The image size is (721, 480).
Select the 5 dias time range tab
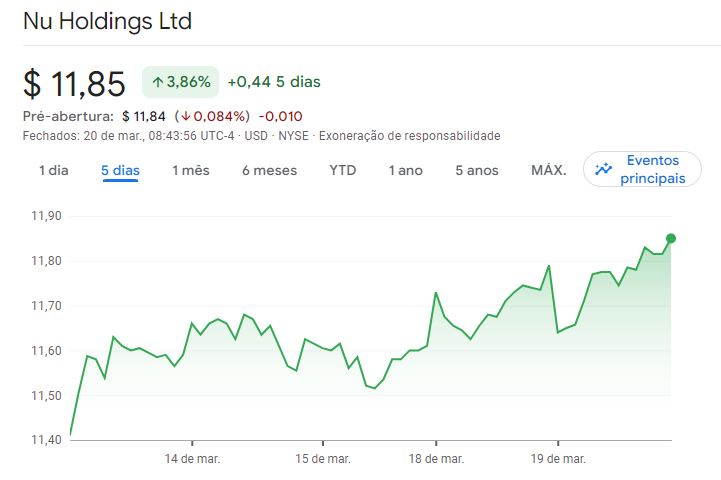tap(120, 171)
